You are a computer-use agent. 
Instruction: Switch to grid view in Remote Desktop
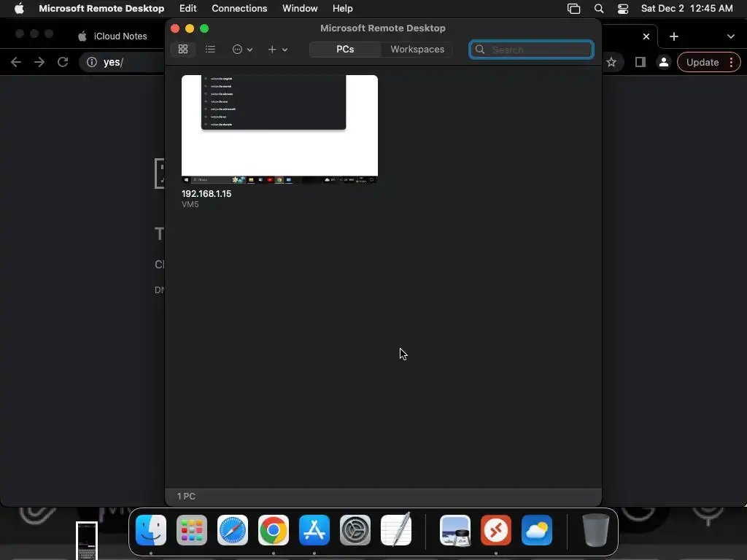pos(183,49)
